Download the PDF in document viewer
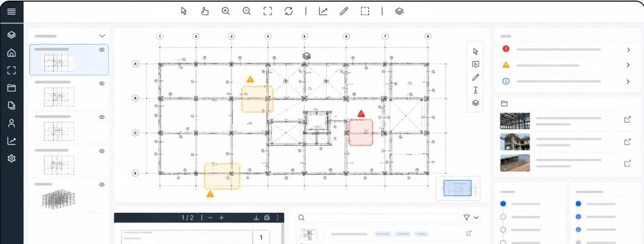The height and width of the screenshot is (244, 644). [x=256, y=218]
